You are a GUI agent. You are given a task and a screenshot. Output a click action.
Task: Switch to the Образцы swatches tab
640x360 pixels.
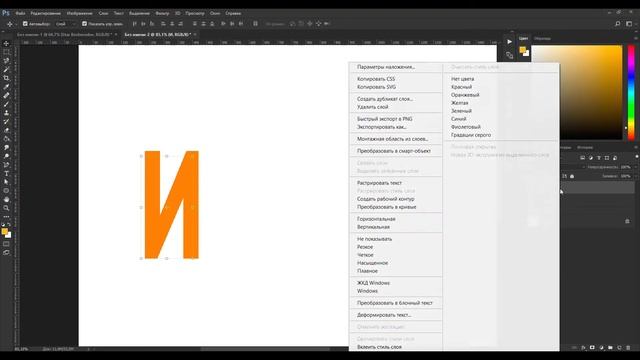542,38
